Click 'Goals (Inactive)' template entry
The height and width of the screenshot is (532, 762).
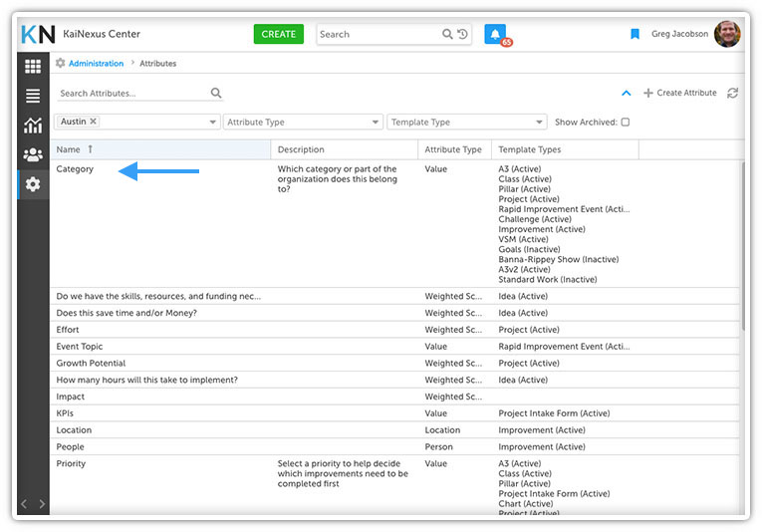[x=529, y=249]
